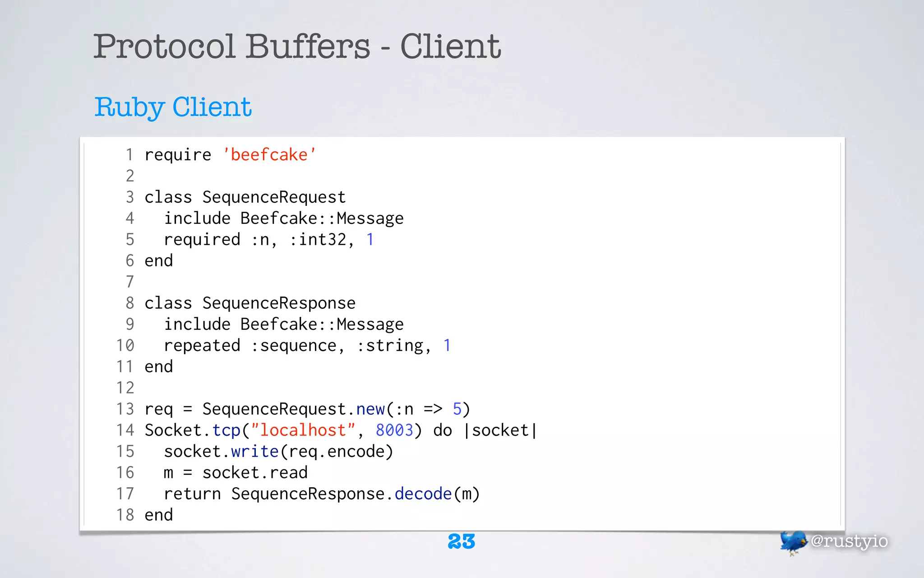Click line number 7 in the gutter

tap(130, 282)
